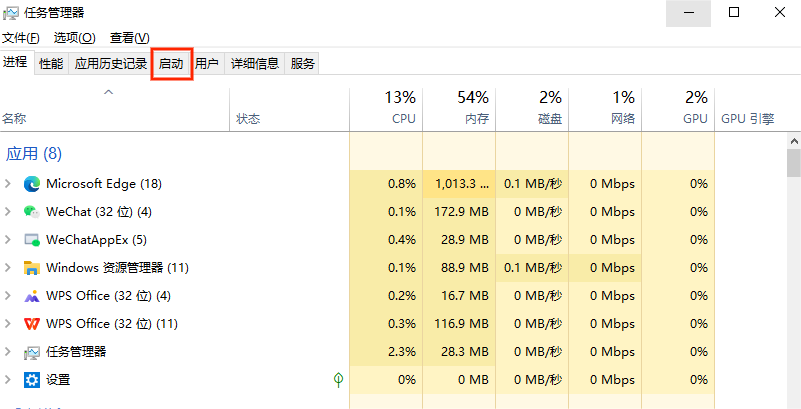Expand the WPS Office (32 位) (4) group
801x409 pixels.
[8, 296]
